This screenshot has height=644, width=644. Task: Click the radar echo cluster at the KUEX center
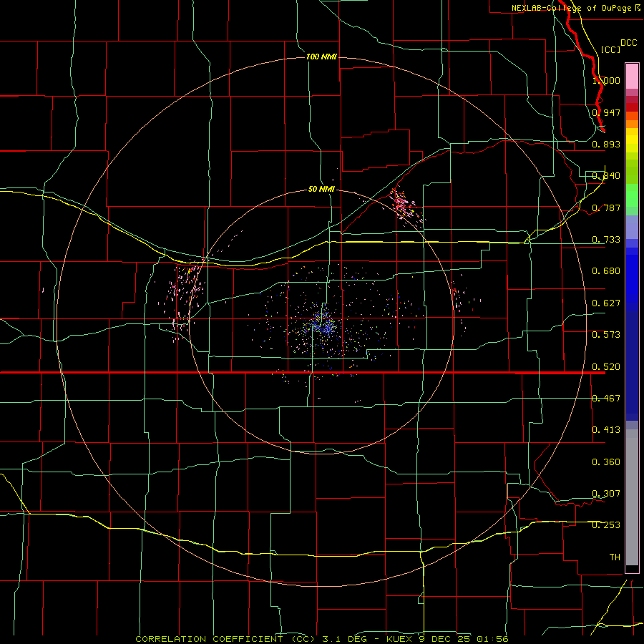point(323,323)
